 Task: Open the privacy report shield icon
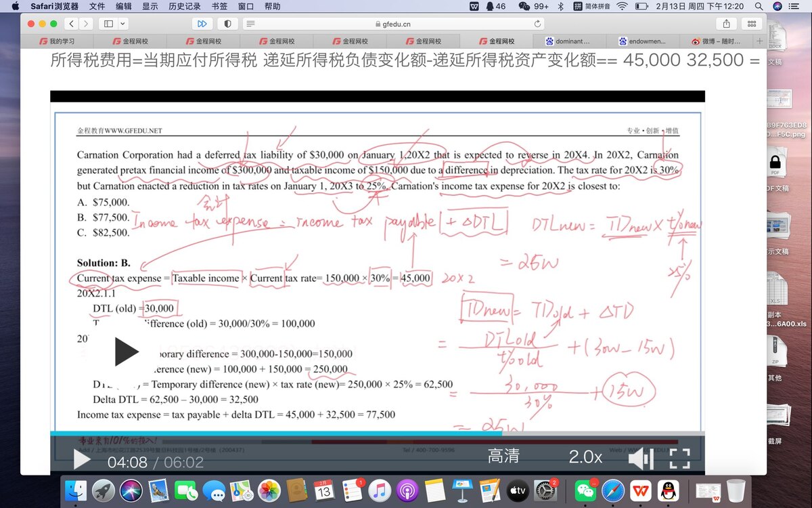pyautogui.click(x=227, y=24)
